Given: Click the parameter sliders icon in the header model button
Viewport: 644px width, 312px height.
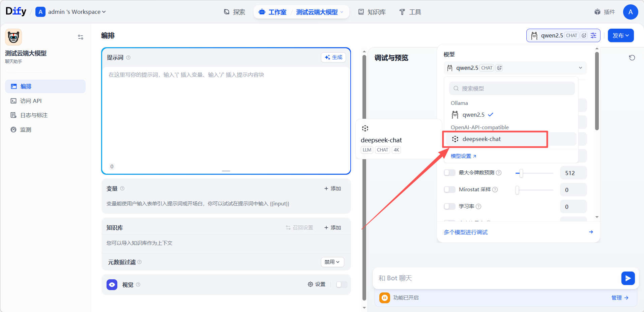Looking at the screenshot, I should pyautogui.click(x=593, y=35).
